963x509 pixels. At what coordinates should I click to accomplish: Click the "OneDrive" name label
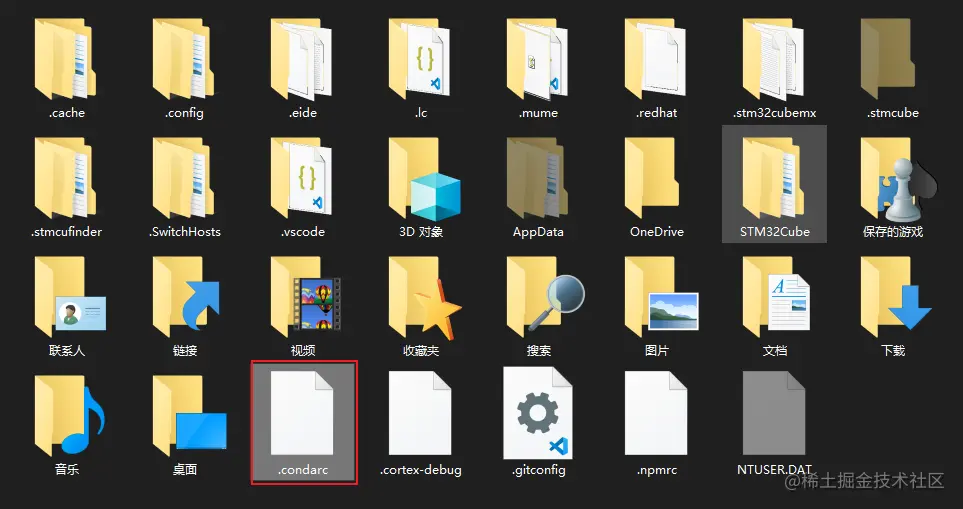(x=657, y=232)
